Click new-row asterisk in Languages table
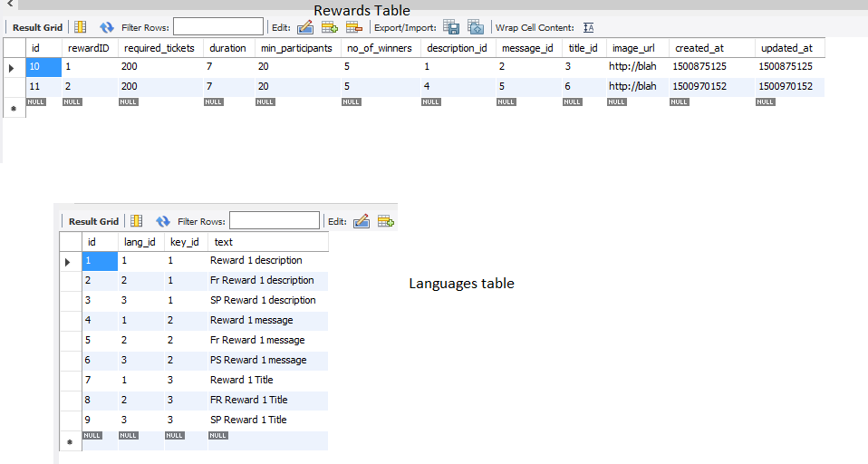This screenshot has height=464, width=868. click(x=71, y=441)
